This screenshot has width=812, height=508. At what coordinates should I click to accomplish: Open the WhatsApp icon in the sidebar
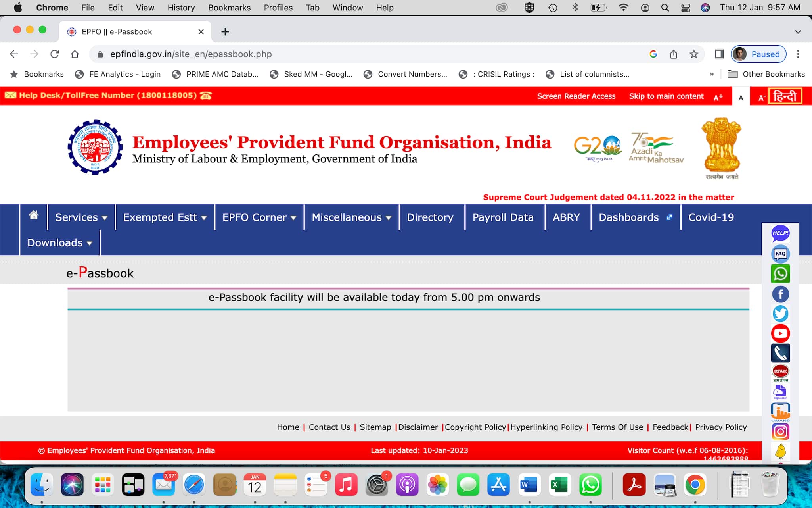(780, 274)
